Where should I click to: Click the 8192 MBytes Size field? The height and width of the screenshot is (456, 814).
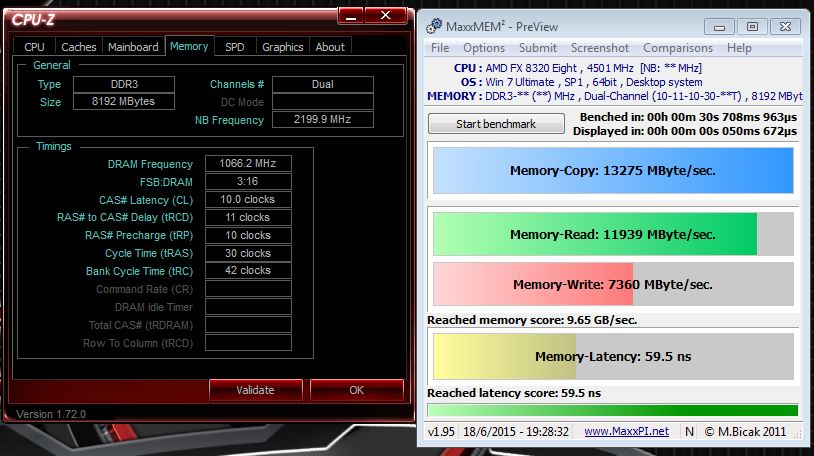coord(124,101)
